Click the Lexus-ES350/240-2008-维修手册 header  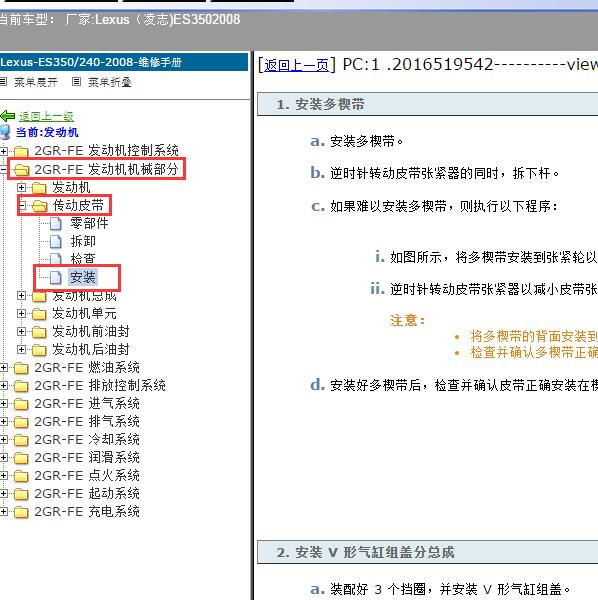(x=124, y=62)
